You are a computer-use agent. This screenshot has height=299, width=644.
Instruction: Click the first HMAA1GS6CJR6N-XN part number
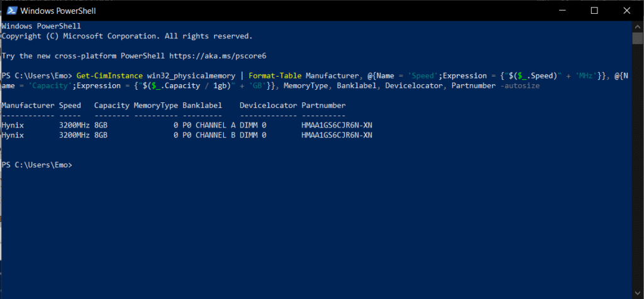[337, 125]
